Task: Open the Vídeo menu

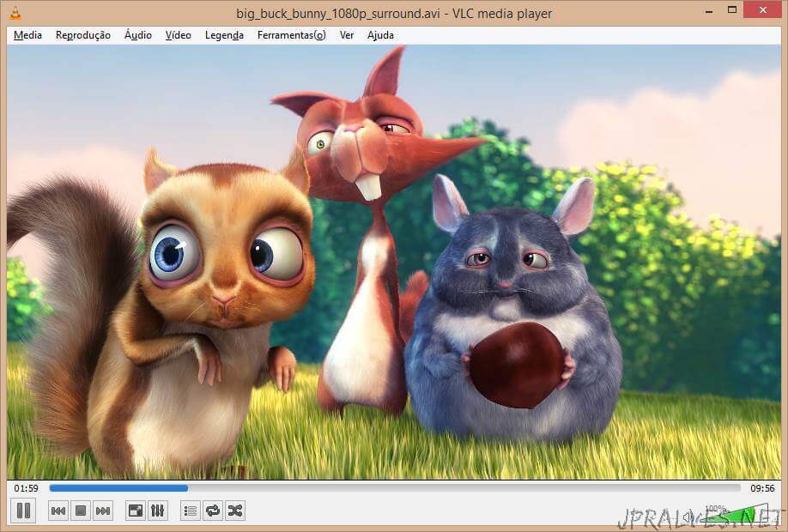Action: (x=179, y=35)
